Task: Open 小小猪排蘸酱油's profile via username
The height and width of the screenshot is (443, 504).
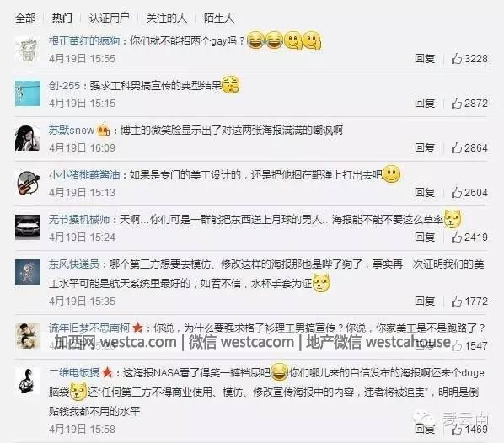Action: tap(84, 175)
